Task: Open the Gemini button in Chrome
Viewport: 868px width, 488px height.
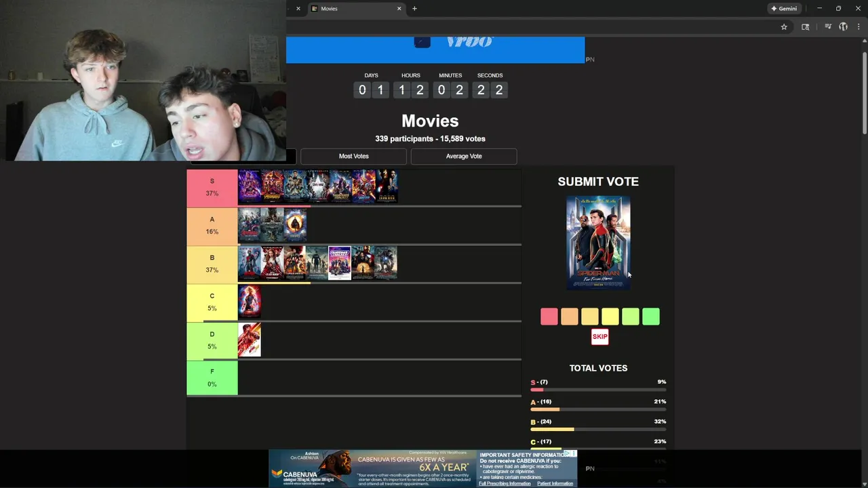Action: 784,9
